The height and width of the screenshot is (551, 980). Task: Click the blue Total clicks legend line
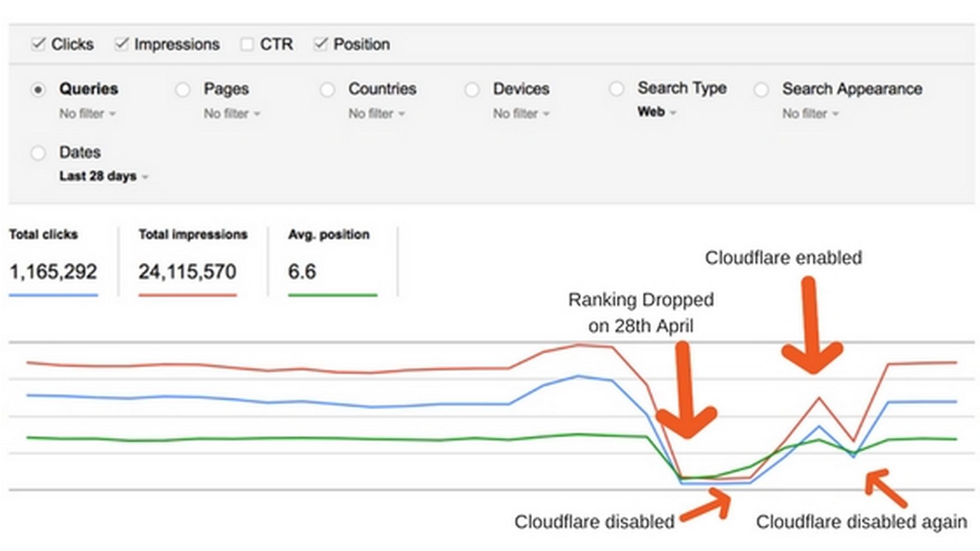coord(53,295)
